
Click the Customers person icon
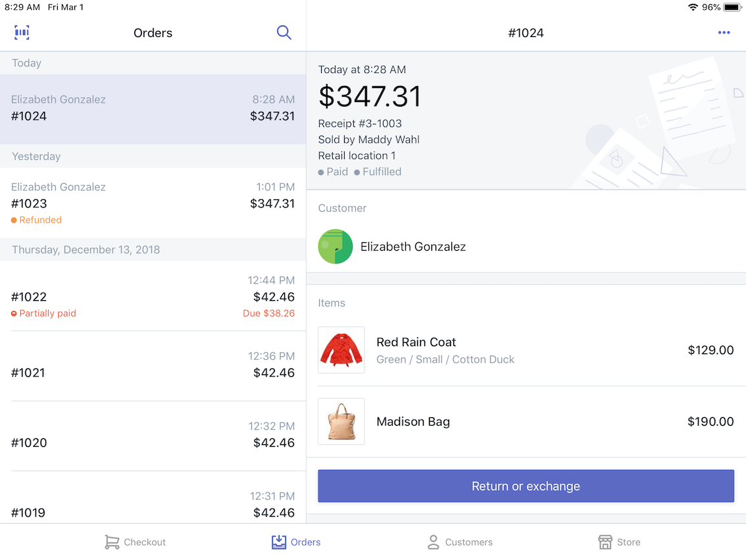434,542
